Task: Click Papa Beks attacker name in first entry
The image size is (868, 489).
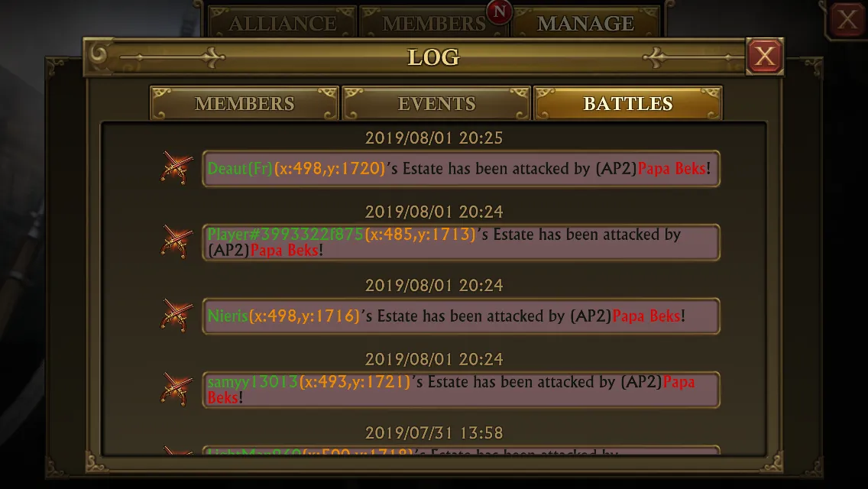Action: click(x=672, y=168)
